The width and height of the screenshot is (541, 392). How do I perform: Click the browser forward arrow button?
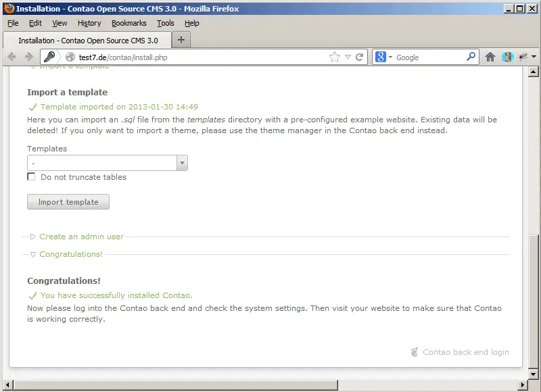(29, 57)
